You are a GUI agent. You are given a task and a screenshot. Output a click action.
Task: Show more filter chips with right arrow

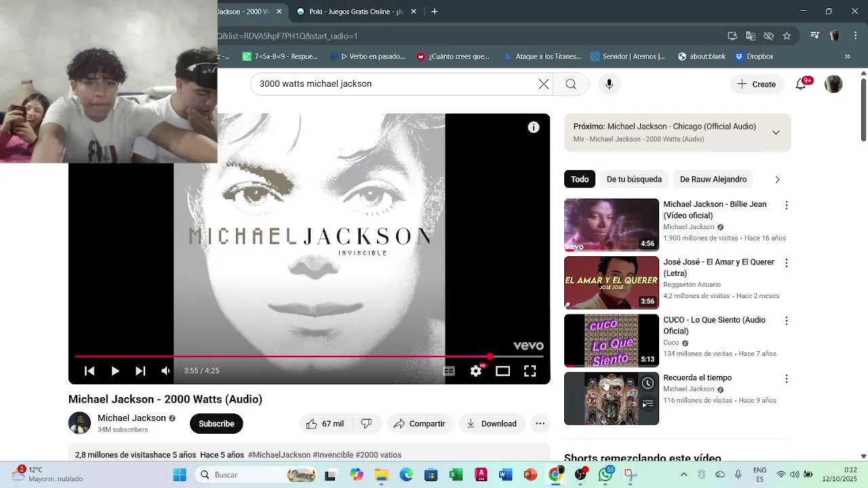point(777,180)
